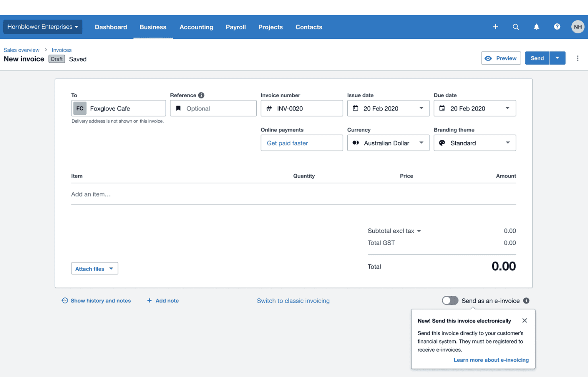Open the Contacts menu
Viewport: 588px width, 392px height.
coord(309,27)
